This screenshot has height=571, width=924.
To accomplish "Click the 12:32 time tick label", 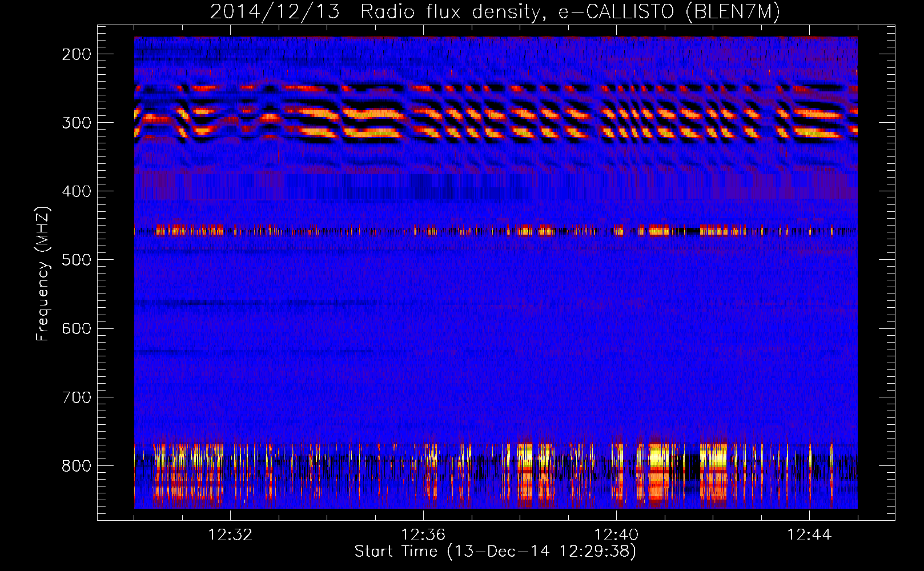I will [230, 535].
